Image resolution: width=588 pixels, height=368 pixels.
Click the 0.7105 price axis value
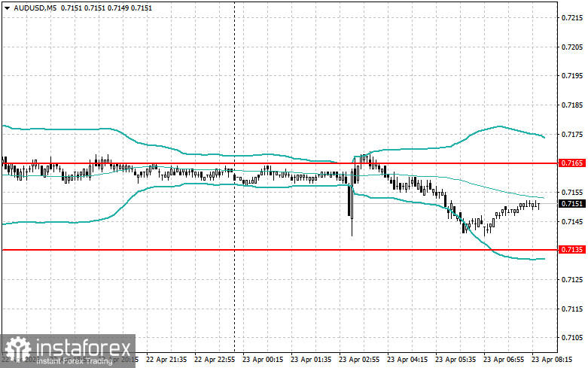click(x=572, y=338)
